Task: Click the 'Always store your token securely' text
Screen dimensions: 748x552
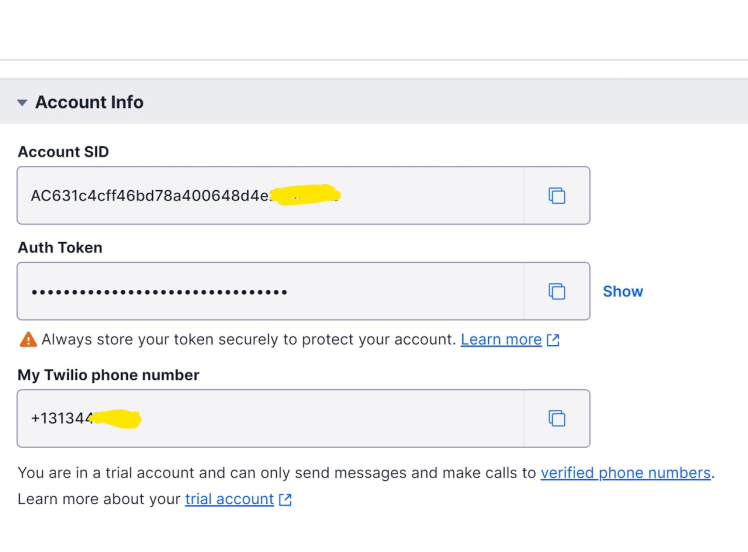Action: click(248, 340)
